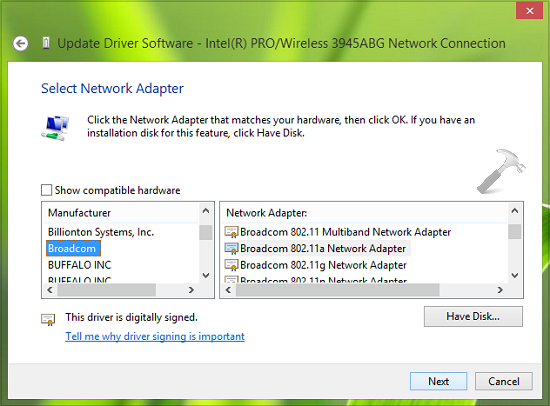550x406 pixels.
Task: Select BUFFALO INC manufacturer
Action: click(x=80, y=265)
